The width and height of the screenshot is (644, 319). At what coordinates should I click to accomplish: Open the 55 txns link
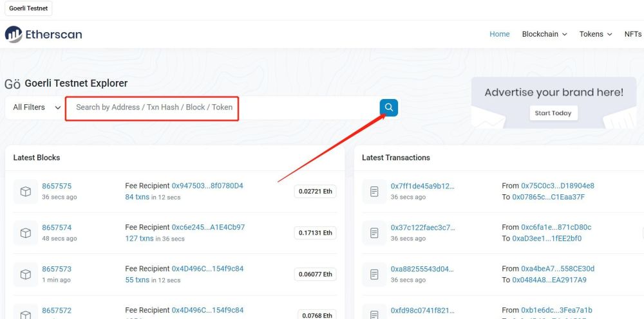tap(137, 280)
